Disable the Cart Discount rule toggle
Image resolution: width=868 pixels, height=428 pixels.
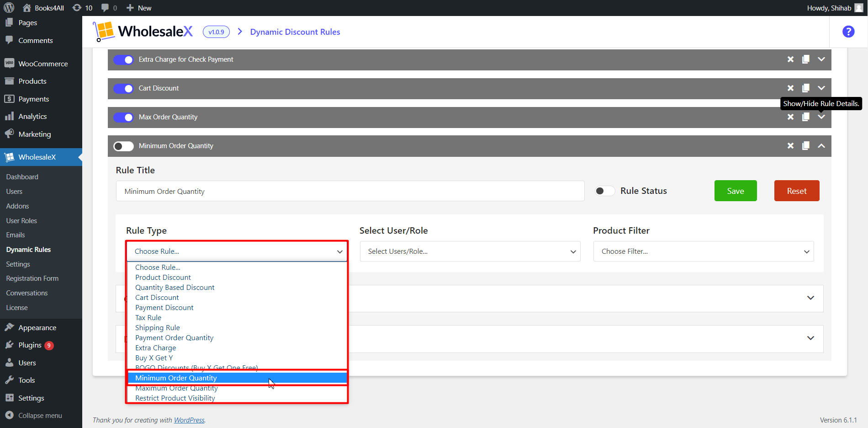[x=123, y=88]
